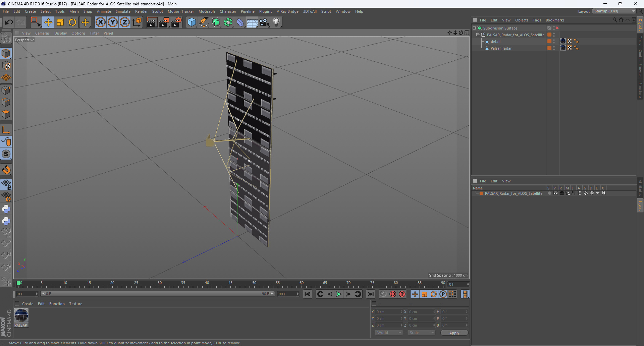This screenshot has width=644, height=346.
Task: Click the Camera object icon
Action: [264, 22]
